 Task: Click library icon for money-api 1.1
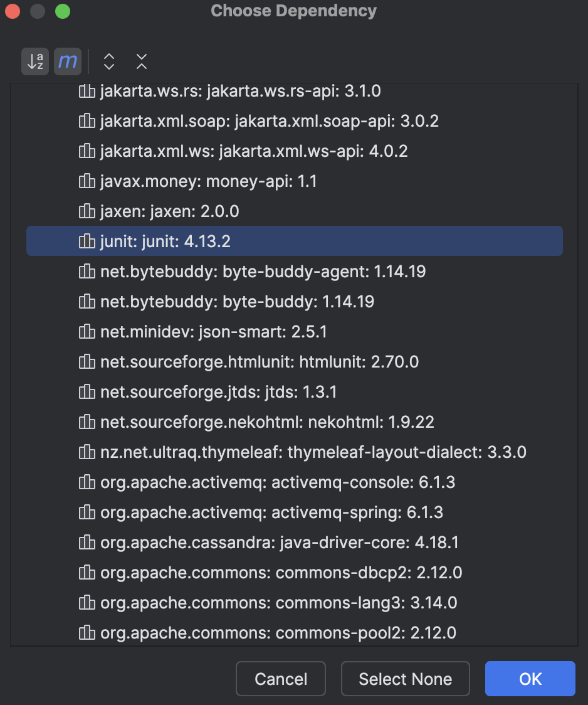click(87, 181)
